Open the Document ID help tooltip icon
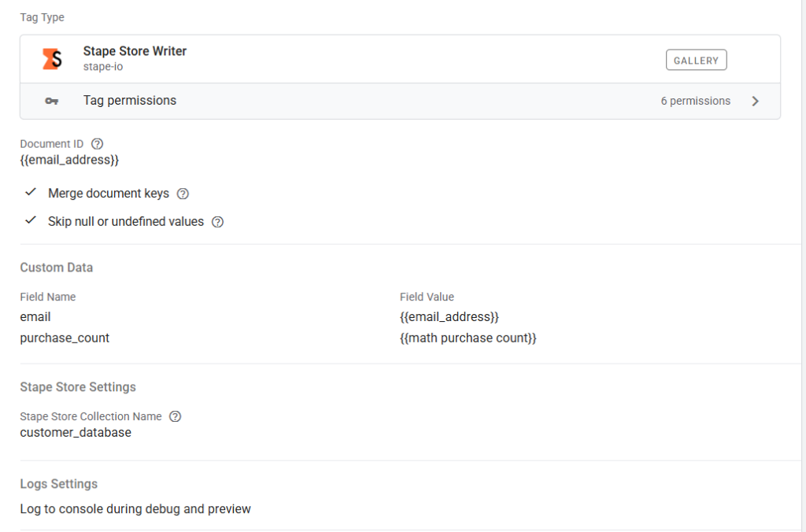The width and height of the screenshot is (806, 532). click(98, 144)
